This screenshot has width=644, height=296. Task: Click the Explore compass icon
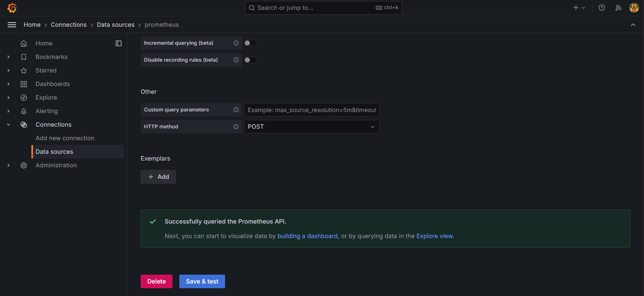pyautogui.click(x=24, y=98)
